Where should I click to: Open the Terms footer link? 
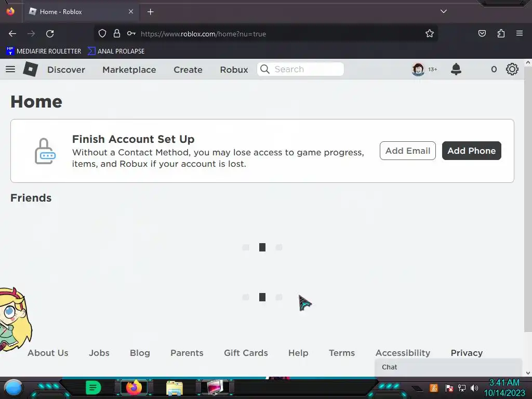coord(342,353)
